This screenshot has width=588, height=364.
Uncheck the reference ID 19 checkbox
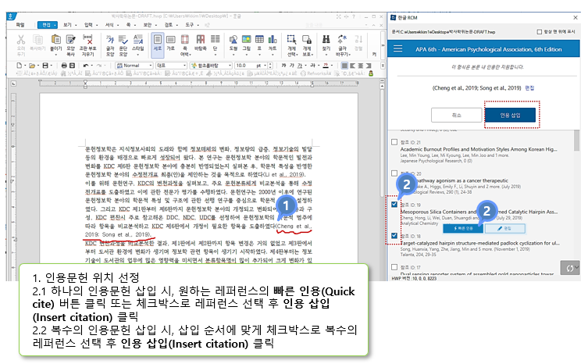tap(394, 205)
